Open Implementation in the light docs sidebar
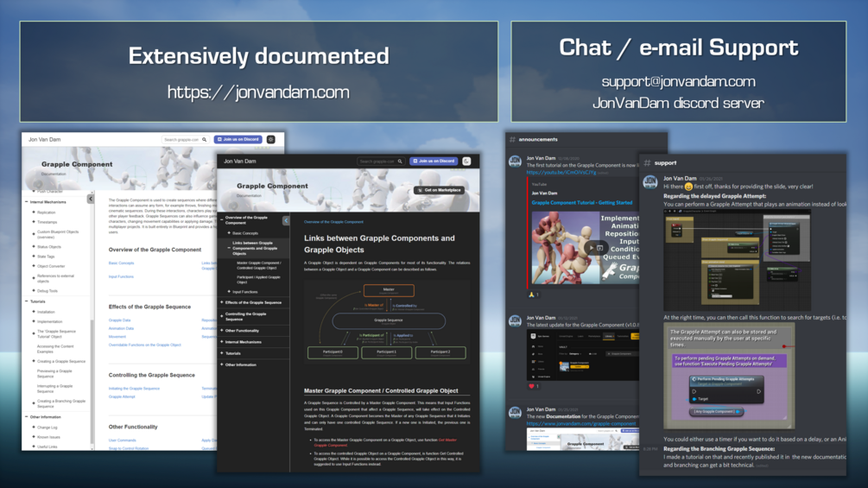This screenshot has width=868, height=488. point(49,321)
